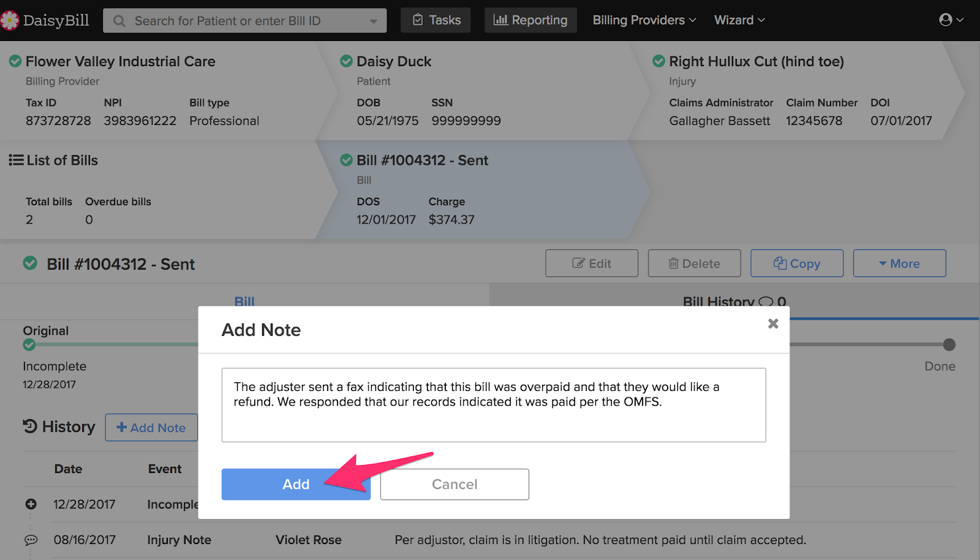Screen dimensions: 980x560
Task: Click the DOS value 12/01/2017
Action: (386, 219)
